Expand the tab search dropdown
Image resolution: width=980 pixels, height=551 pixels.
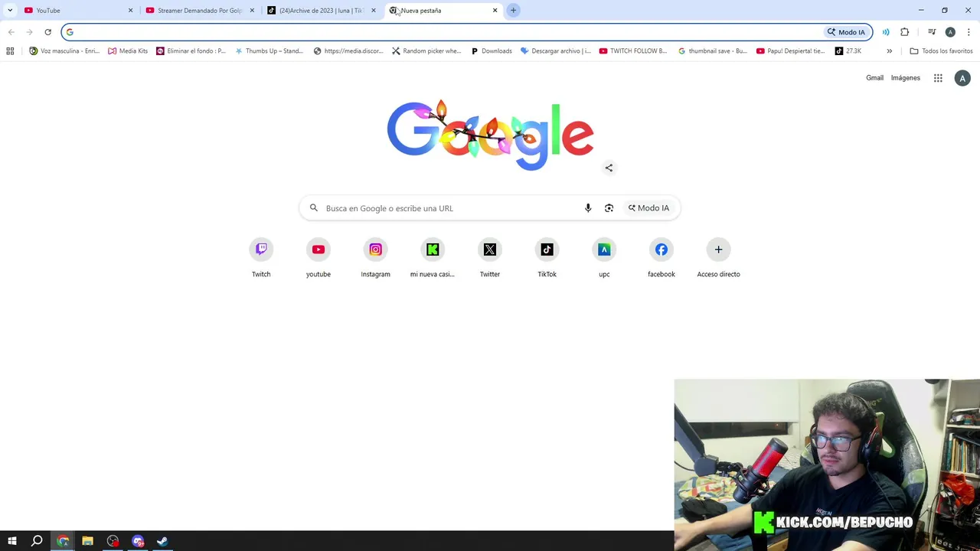[x=10, y=11]
